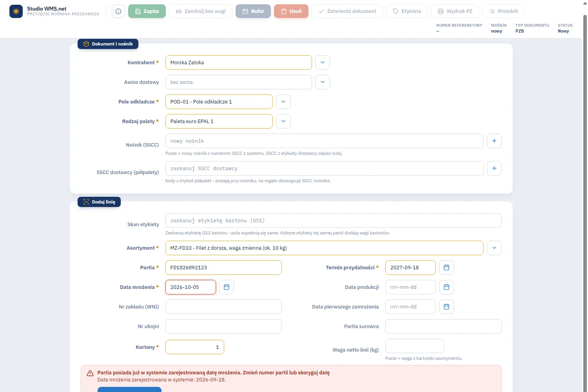
Task: Focus the Nośnik (SSCC) input field
Action: tap(325, 141)
